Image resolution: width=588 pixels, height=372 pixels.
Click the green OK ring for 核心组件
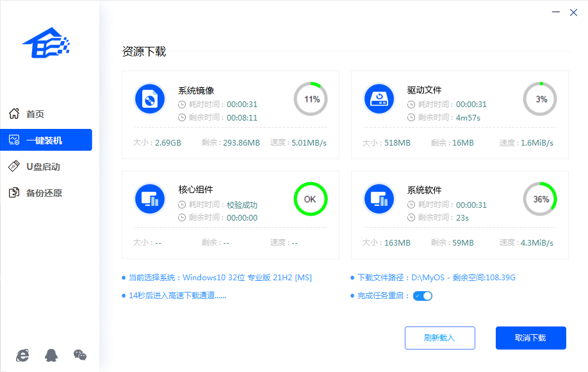pyautogui.click(x=311, y=199)
